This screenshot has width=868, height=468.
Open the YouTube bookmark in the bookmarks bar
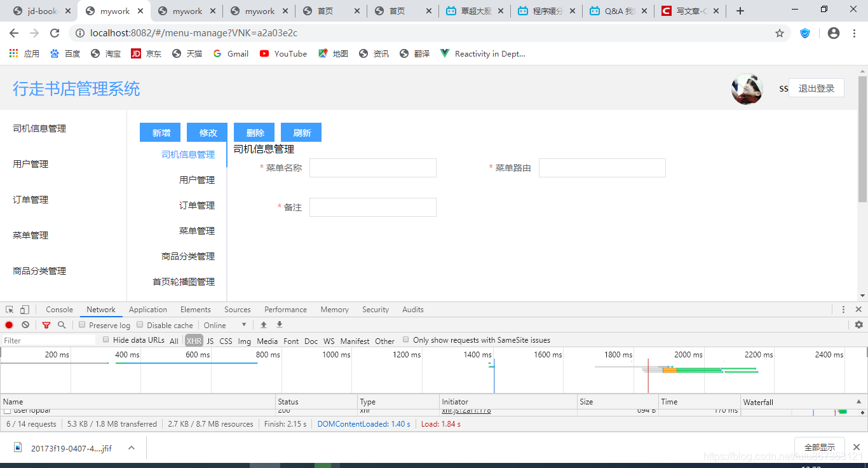pyautogui.click(x=283, y=53)
